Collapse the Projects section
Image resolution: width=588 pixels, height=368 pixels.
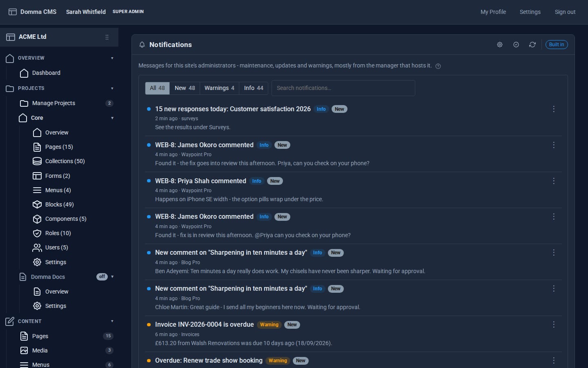112,88
